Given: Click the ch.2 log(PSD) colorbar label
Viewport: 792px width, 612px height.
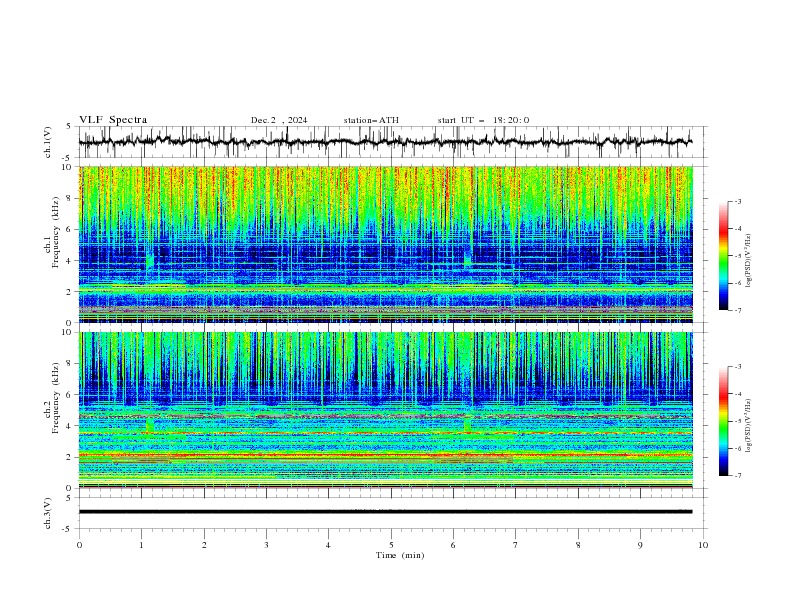Looking at the screenshot, I should pos(749,426).
